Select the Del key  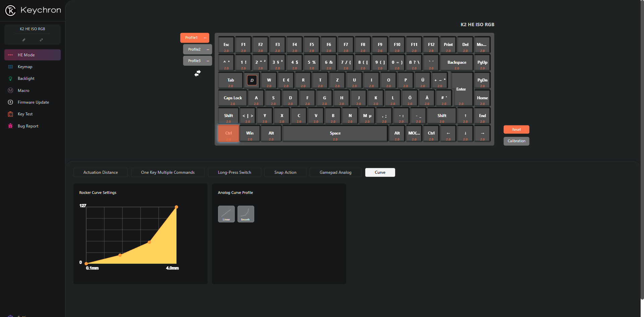pos(465,45)
